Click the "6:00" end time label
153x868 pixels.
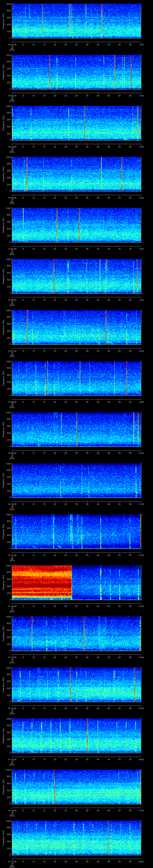pyautogui.click(x=141, y=249)
